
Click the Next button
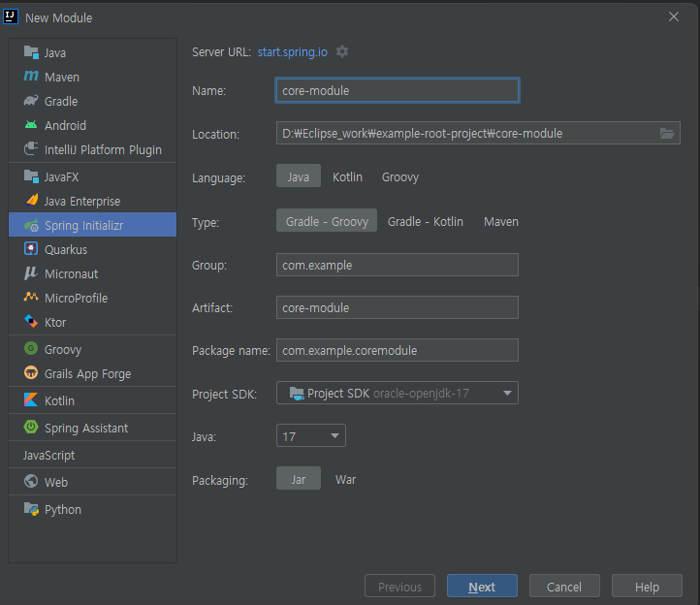pyautogui.click(x=482, y=587)
